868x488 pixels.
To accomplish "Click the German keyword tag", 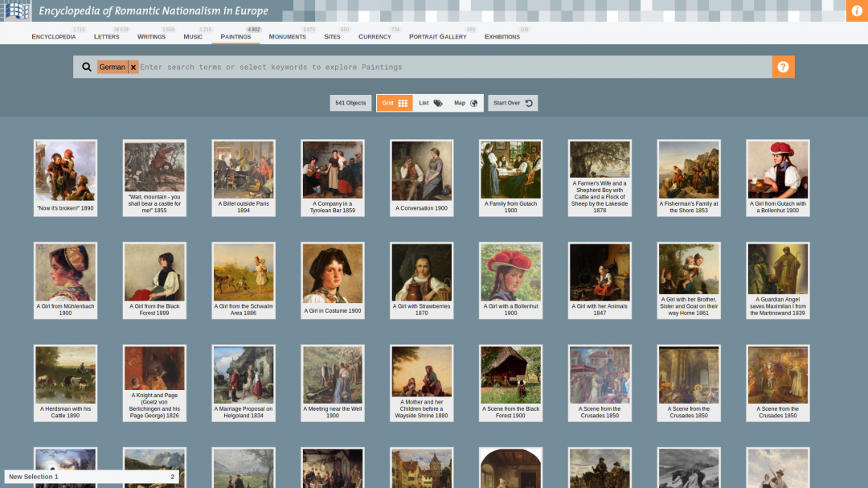I will (x=113, y=67).
